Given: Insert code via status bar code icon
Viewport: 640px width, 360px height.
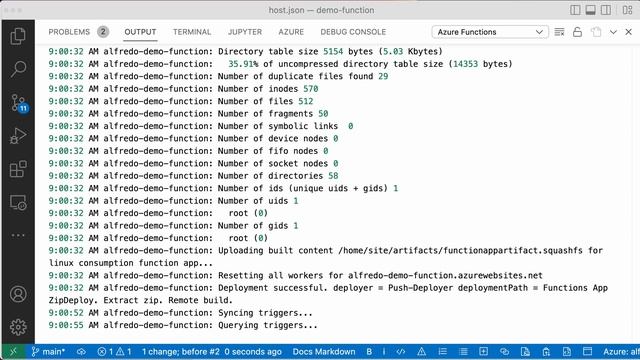Looking at the screenshot, I should 401,351.
